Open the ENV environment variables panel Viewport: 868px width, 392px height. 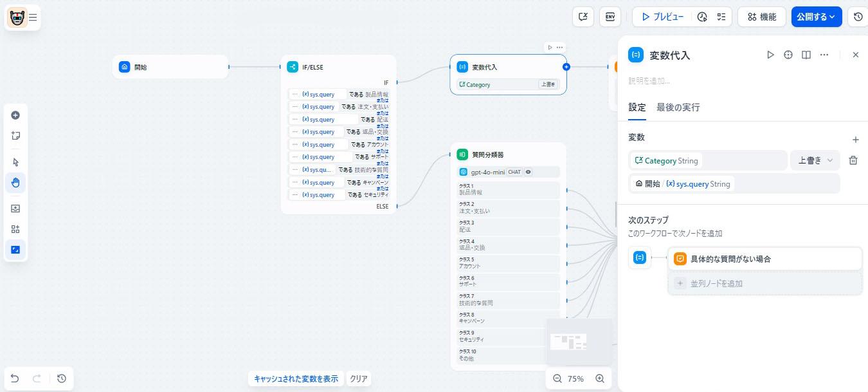[x=610, y=17]
